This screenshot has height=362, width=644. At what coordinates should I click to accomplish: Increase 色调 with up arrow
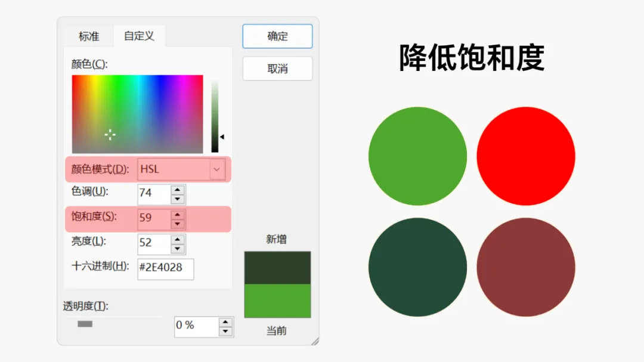(x=178, y=190)
